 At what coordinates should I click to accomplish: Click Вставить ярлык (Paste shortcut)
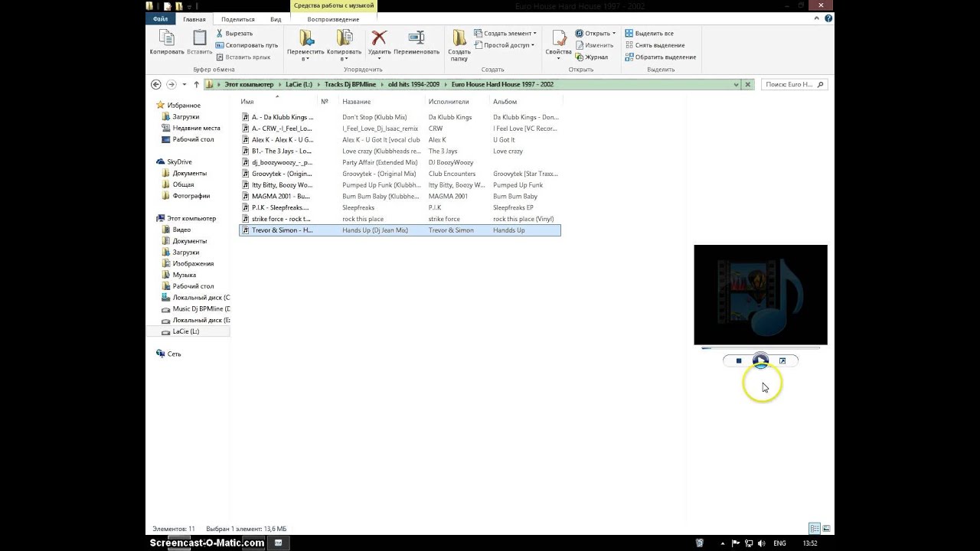pyautogui.click(x=243, y=57)
